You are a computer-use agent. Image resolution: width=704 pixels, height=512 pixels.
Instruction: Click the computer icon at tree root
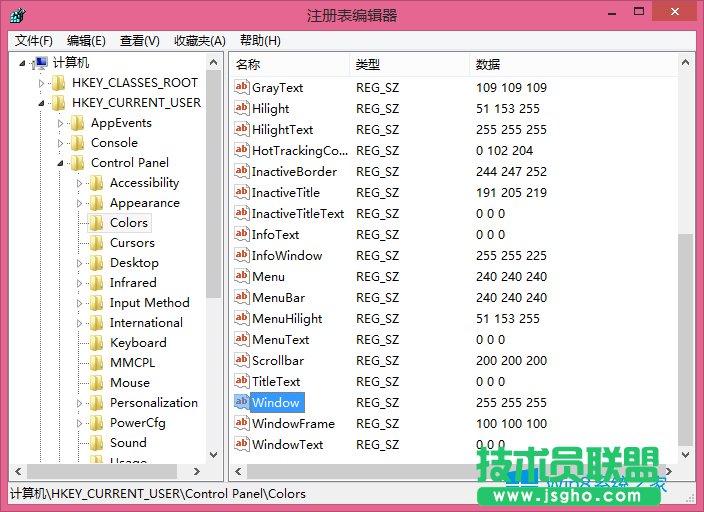pyautogui.click(x=40, y=63)
